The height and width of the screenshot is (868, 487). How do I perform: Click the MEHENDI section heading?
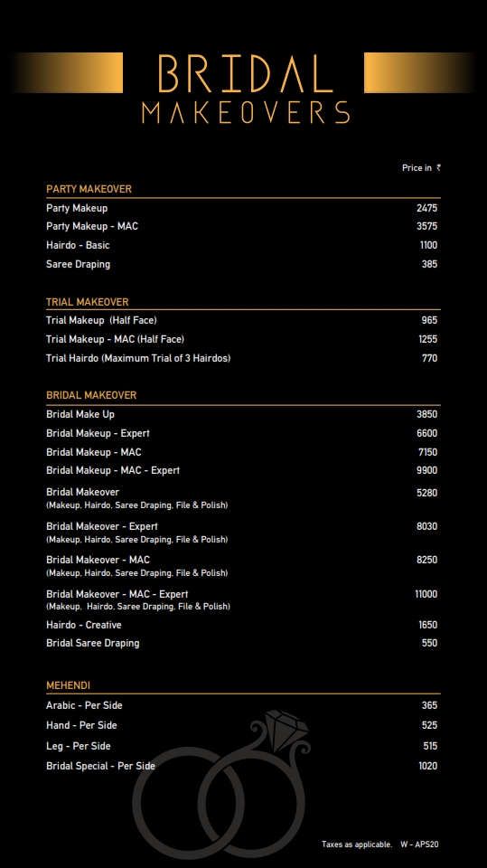click(68, 685)
